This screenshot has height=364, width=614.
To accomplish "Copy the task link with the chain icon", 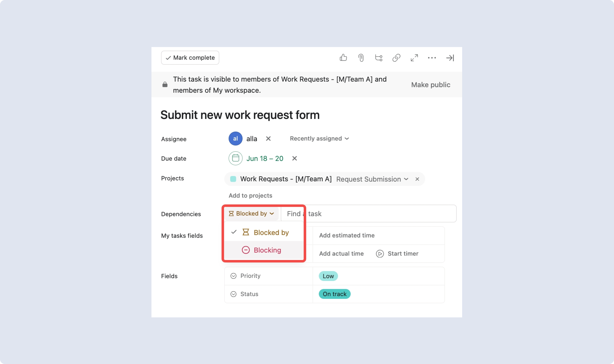I will [x=396, y=58].
